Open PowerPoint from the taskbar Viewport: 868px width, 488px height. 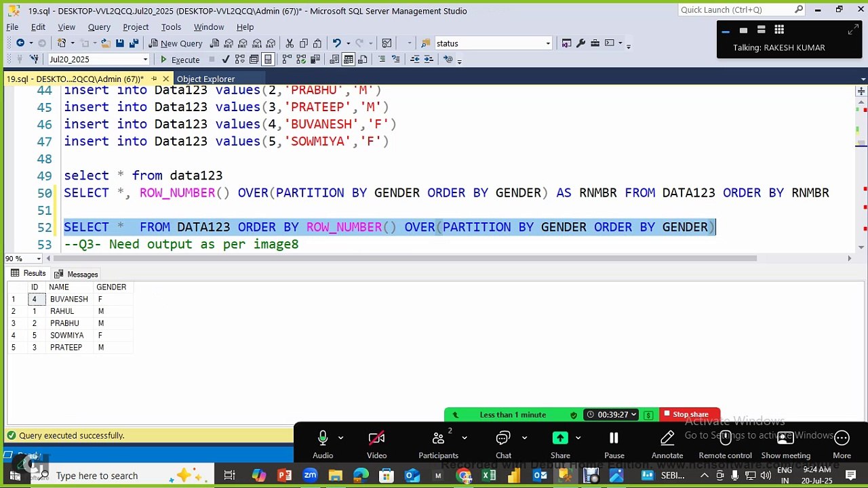pos(284,476)
